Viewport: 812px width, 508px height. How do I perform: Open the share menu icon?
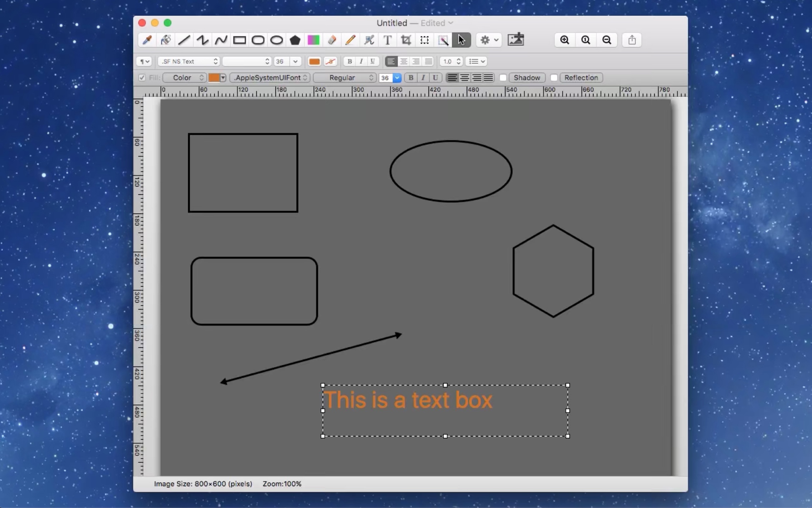tap(632, 40)
